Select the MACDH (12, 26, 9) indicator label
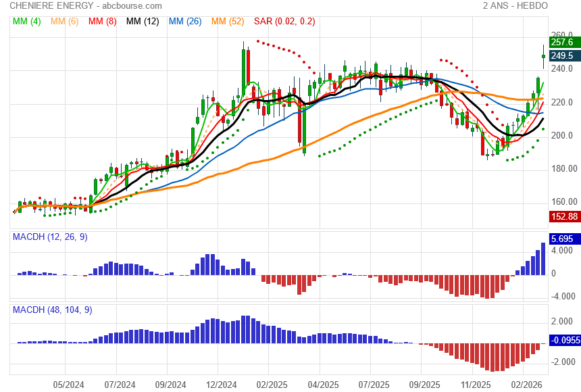The image size is (581, 392). [x=50, y=237]
